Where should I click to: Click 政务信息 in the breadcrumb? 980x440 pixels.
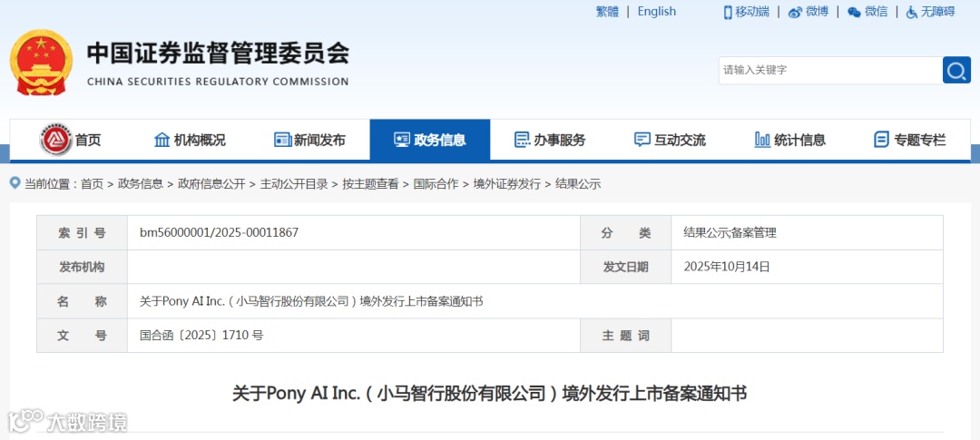tap(141, 184)
